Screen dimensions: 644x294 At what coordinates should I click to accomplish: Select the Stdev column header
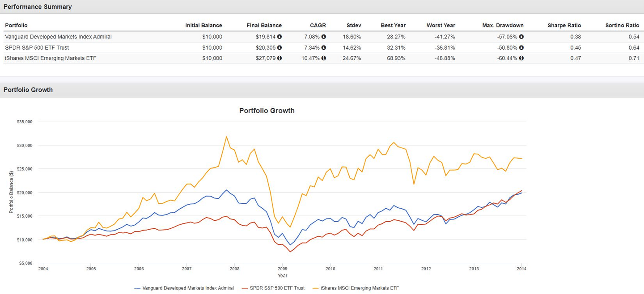coord(353,25)
